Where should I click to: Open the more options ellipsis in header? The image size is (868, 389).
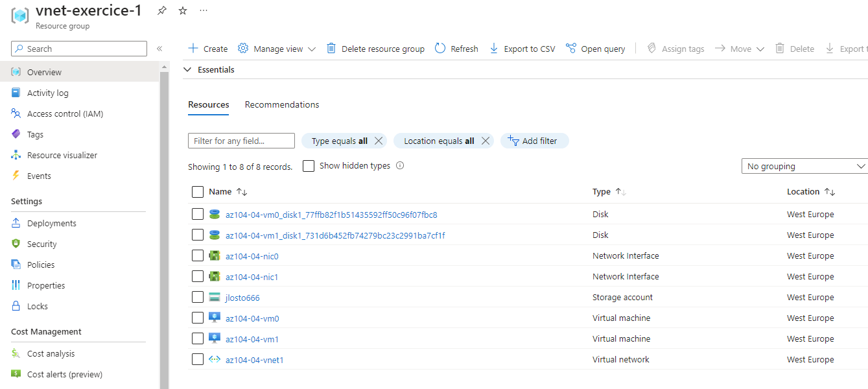[x=204, y=10]
